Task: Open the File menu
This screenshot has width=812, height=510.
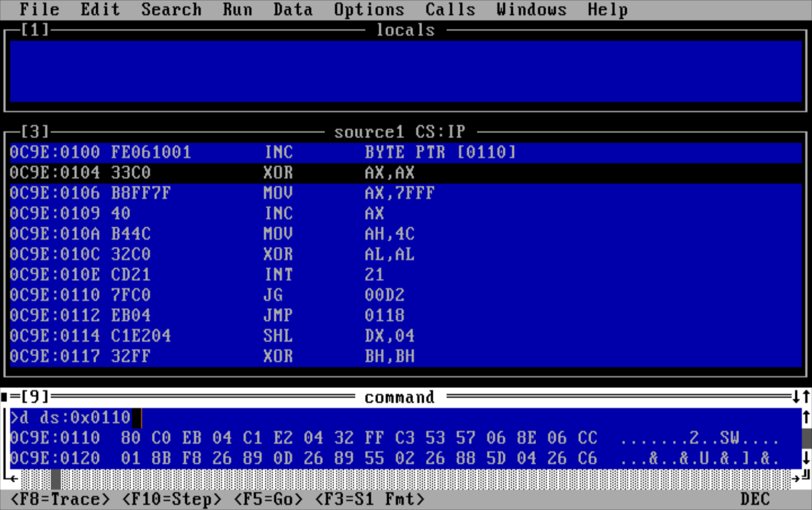Action: [x=39, y=9]
